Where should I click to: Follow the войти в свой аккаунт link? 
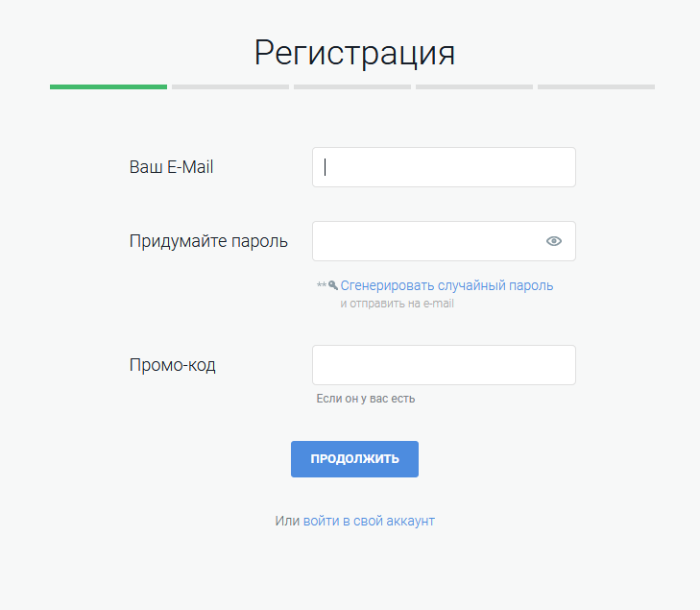tap(369, 521)
